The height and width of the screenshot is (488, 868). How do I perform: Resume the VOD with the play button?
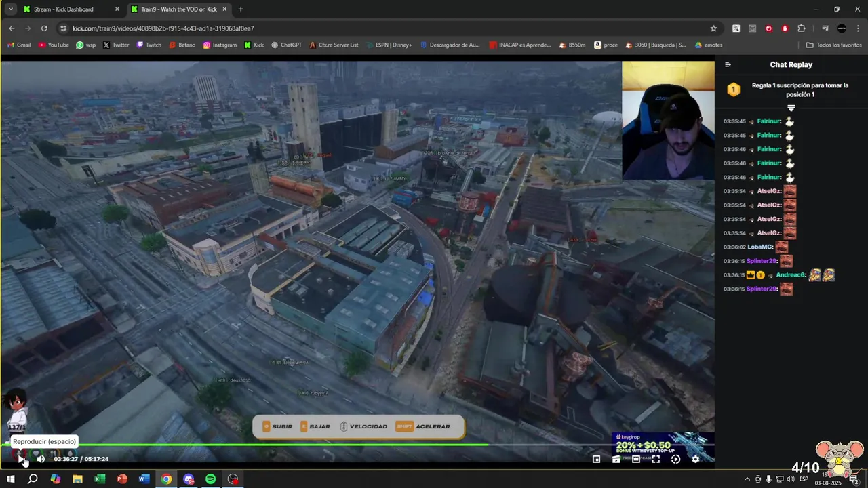pyautogui.click(x=21, y=459)
